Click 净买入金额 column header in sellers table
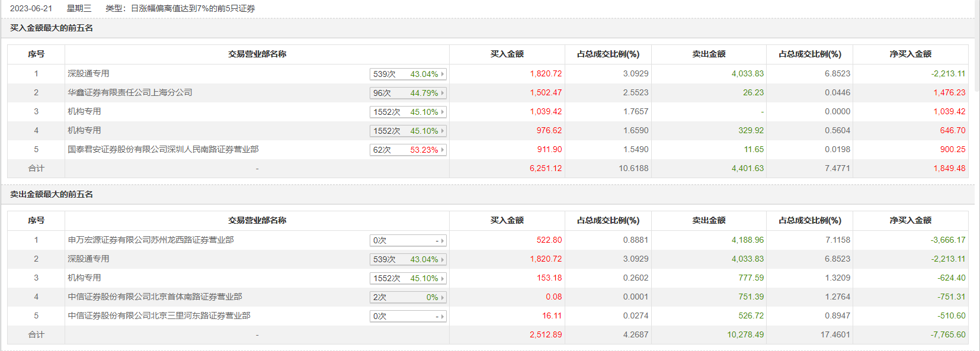Viewport: 980px width, 351px height. [910, 220]
